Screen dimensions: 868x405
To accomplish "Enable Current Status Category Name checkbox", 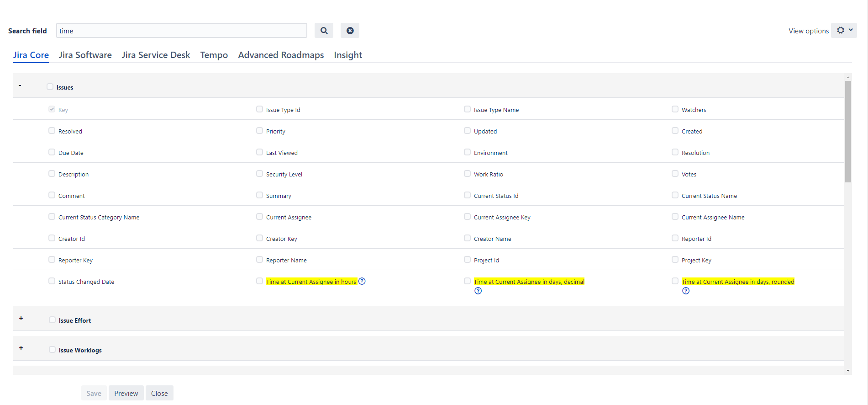I will tap(52, 216).
